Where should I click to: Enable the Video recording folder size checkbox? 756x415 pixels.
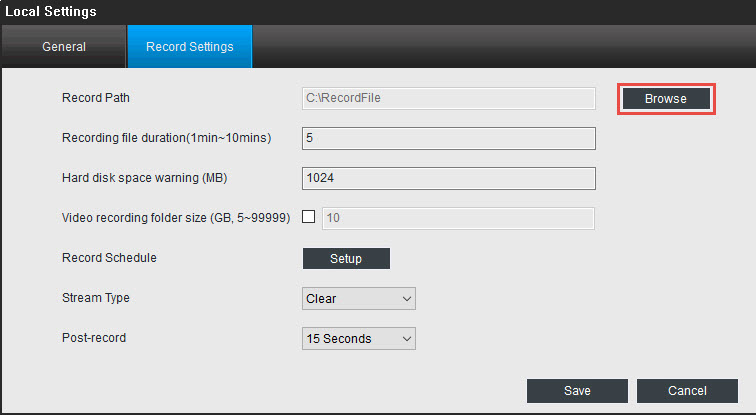tap(309, 216)
